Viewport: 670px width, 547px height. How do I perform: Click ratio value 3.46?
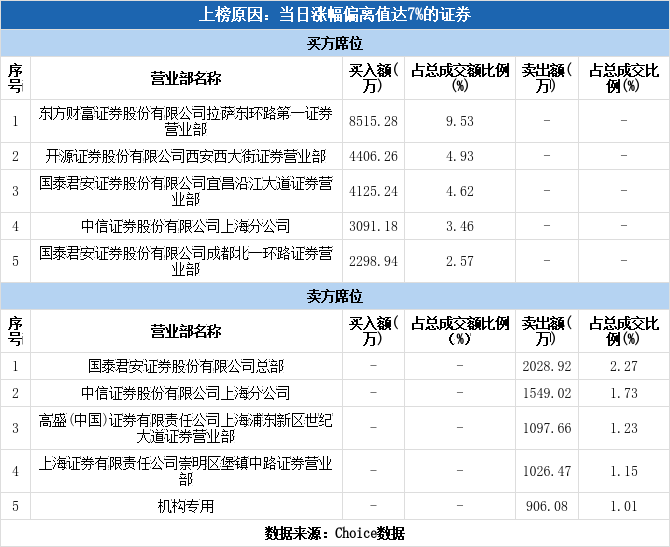click(460, 226)
